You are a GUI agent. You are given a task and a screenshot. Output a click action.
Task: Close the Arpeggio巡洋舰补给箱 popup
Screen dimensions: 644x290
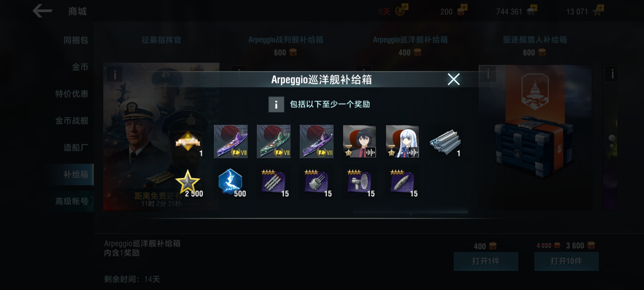453,79
